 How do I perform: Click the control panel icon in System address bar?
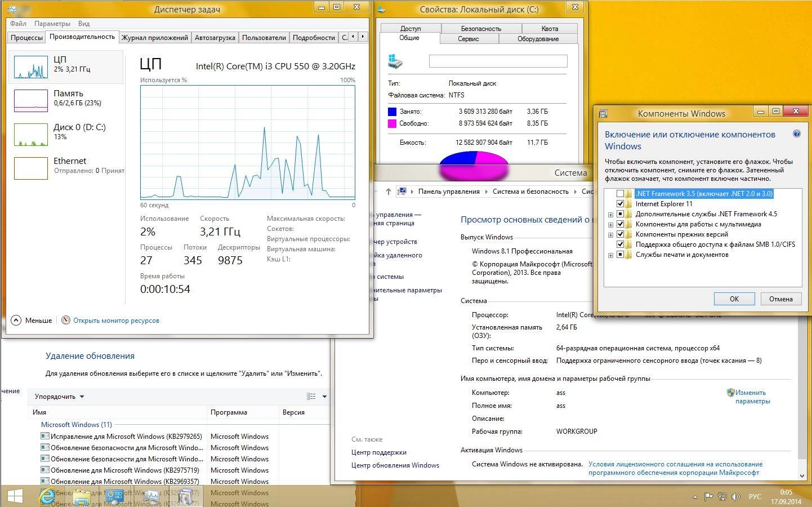point(402,192)
